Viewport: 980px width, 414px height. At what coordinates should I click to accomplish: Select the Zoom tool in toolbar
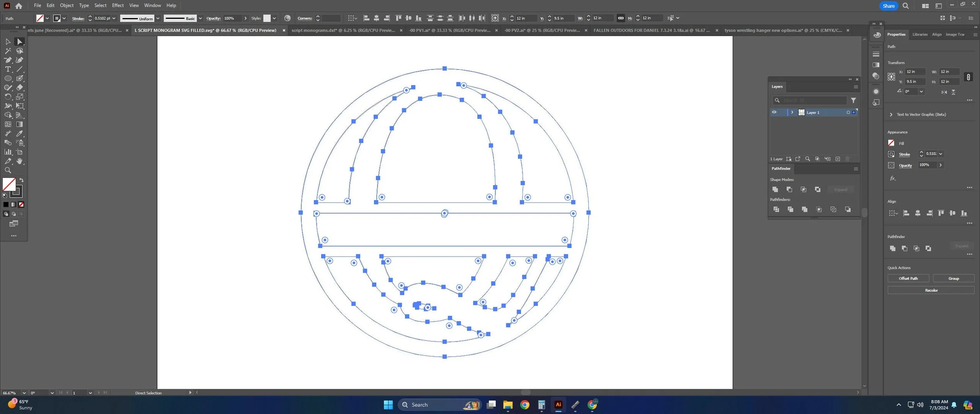coord(8,170)
